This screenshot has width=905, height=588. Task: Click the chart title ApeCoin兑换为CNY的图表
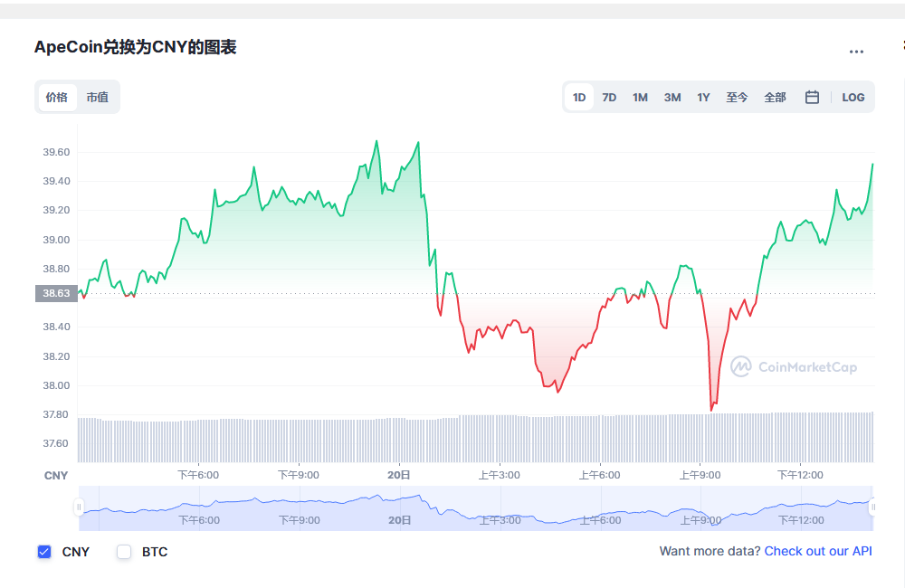coord(135,47)
